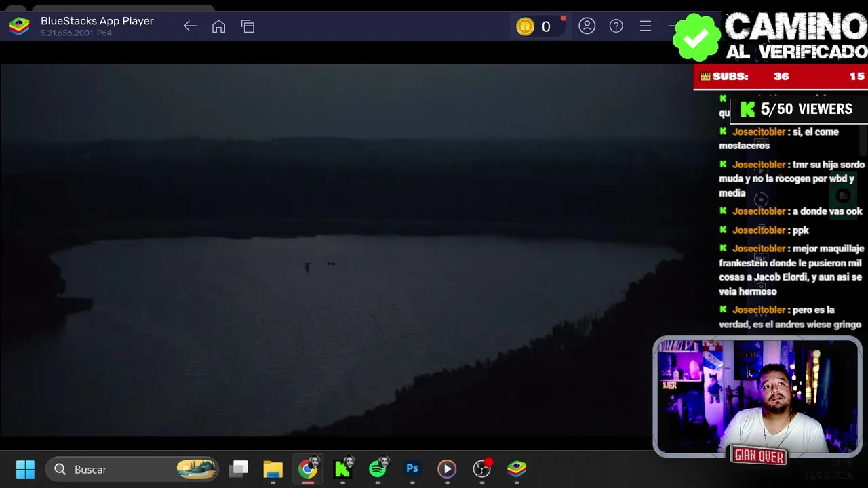Click chat message 'si, el come mostaceros'
Image resolution: width=868 pixels, height=488 pixels.
coord(778,138)
